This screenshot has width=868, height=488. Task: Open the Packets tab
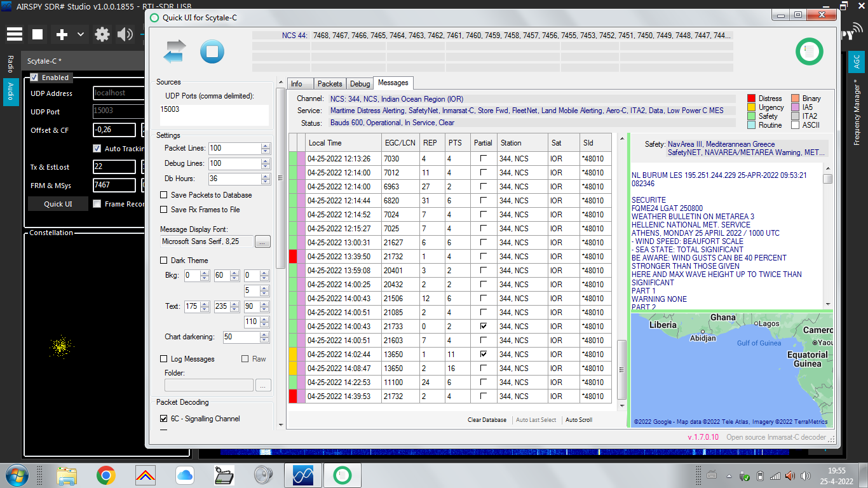(x=330, y=83)
